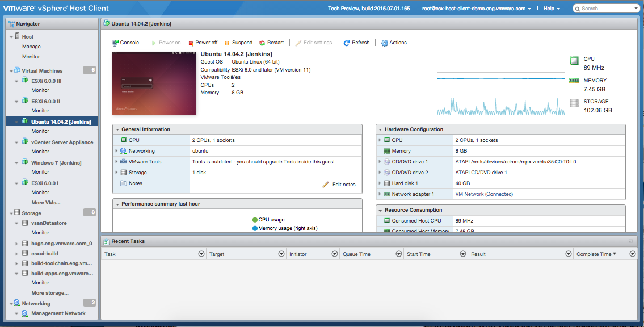
Task: Collapse the Hardware Configuration section
Action: pyautogui.click(x=380, y=129)
